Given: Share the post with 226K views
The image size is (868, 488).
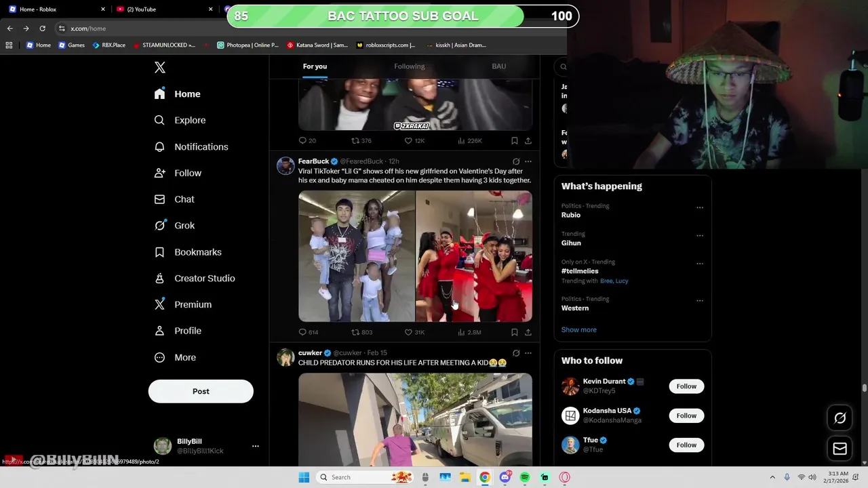Looking at the screenshot, I should click(528, 140).
